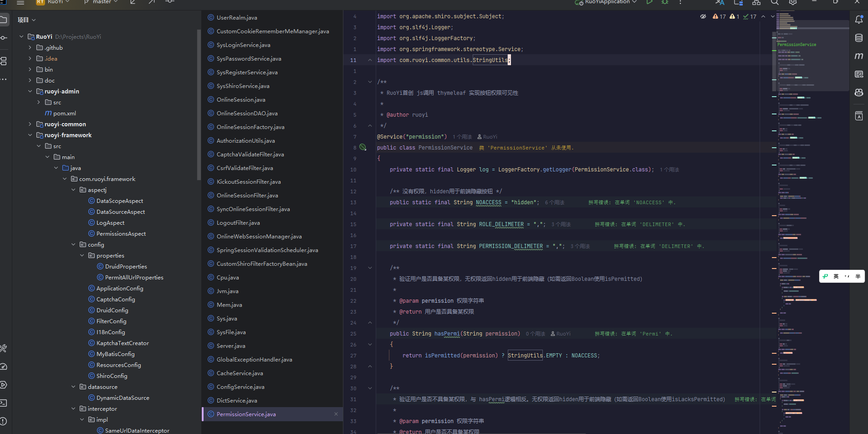Close the PermissionService.java tab
This screenshot has height=434, width=868.
[336, 414]
